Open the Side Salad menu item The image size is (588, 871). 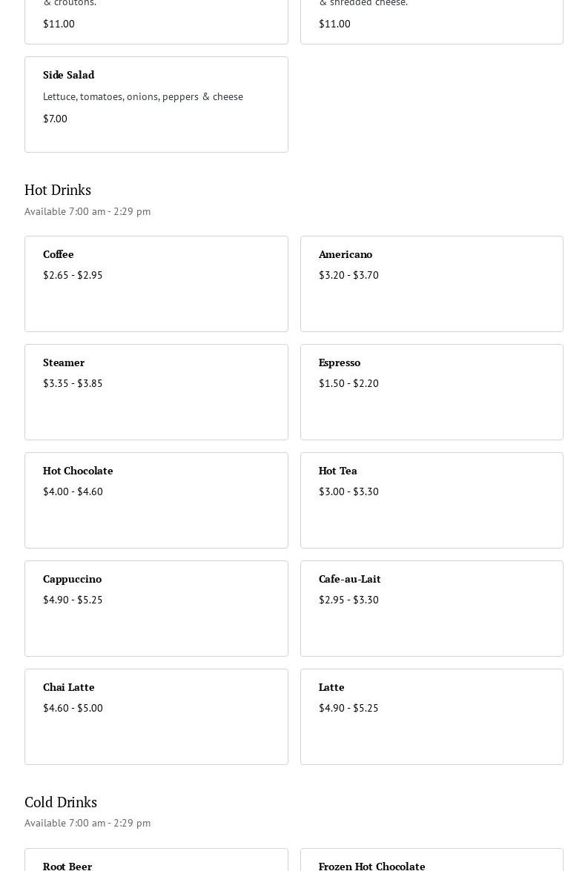[156, 104]
